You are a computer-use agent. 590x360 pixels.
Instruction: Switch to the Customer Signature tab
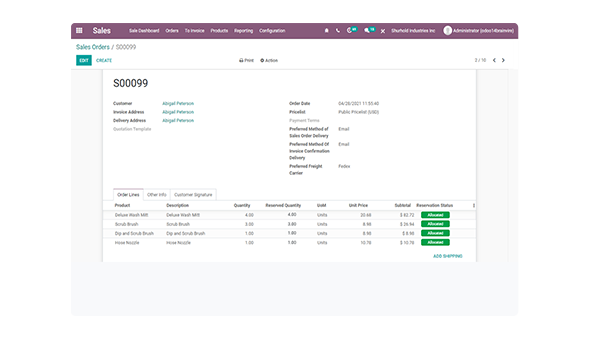tap(193, 194)
